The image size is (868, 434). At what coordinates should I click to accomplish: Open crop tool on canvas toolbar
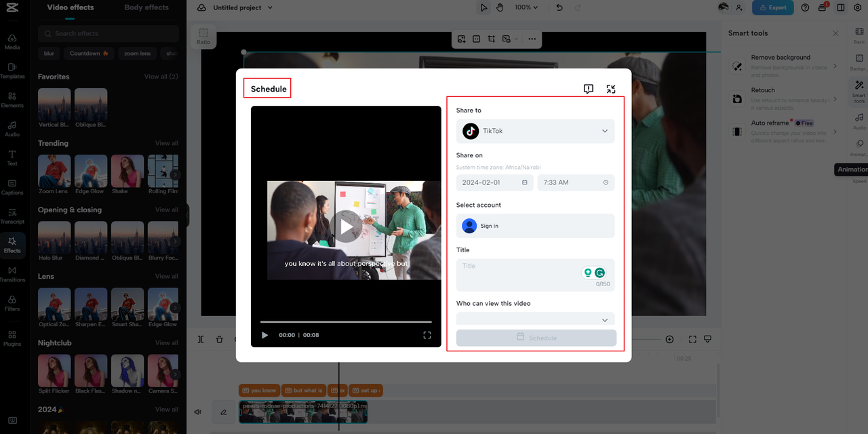tap(491, 39)
